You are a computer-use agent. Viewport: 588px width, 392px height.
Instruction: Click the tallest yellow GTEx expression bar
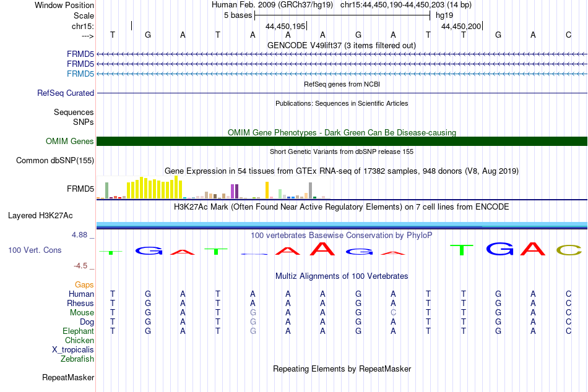[176, 187]
